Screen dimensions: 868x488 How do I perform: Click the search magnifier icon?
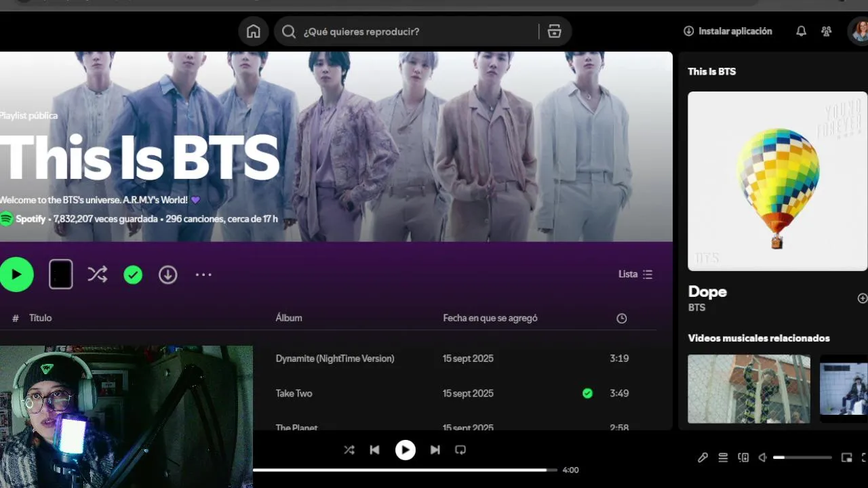click(x=289, y=31)
